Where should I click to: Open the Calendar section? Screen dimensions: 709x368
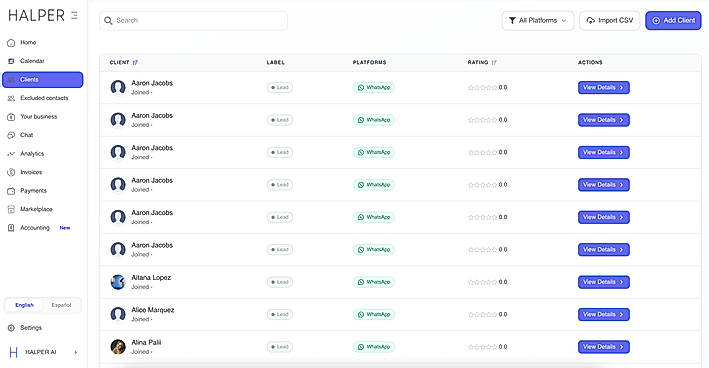[x=32, y=61]
